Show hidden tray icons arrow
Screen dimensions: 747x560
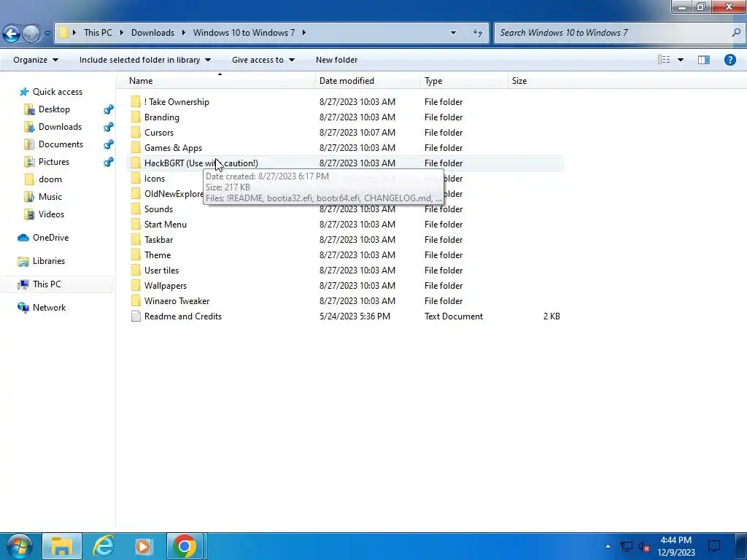pyautogui.click(x=608, y=546)
